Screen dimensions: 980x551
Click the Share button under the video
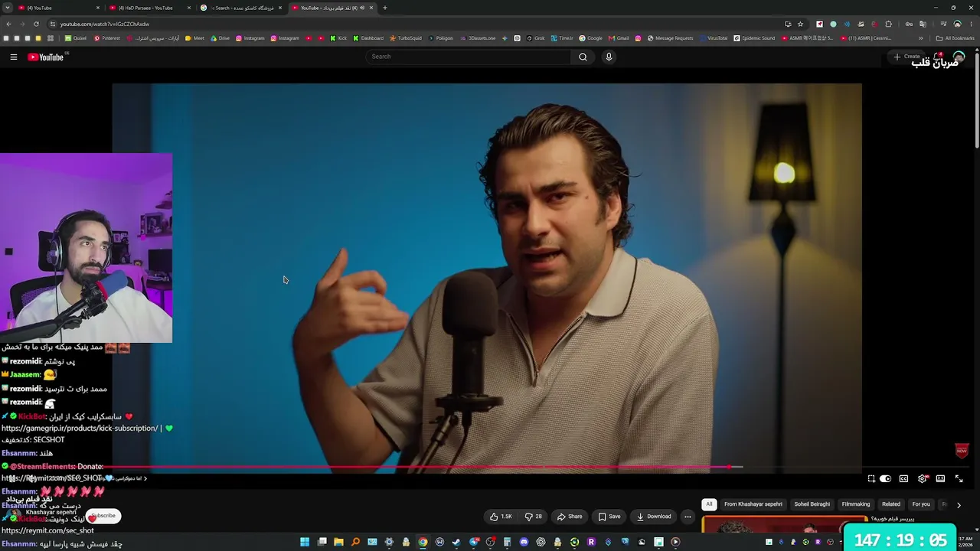pyautogui.click(x=570, y=517)
